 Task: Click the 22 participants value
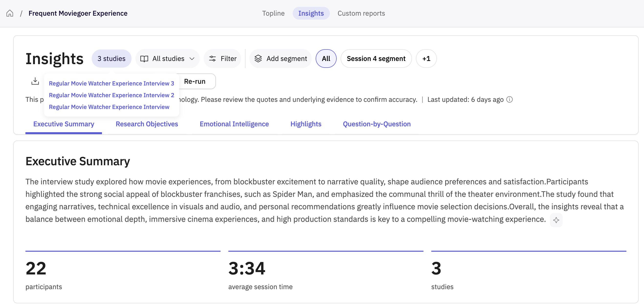click(36, 268)
